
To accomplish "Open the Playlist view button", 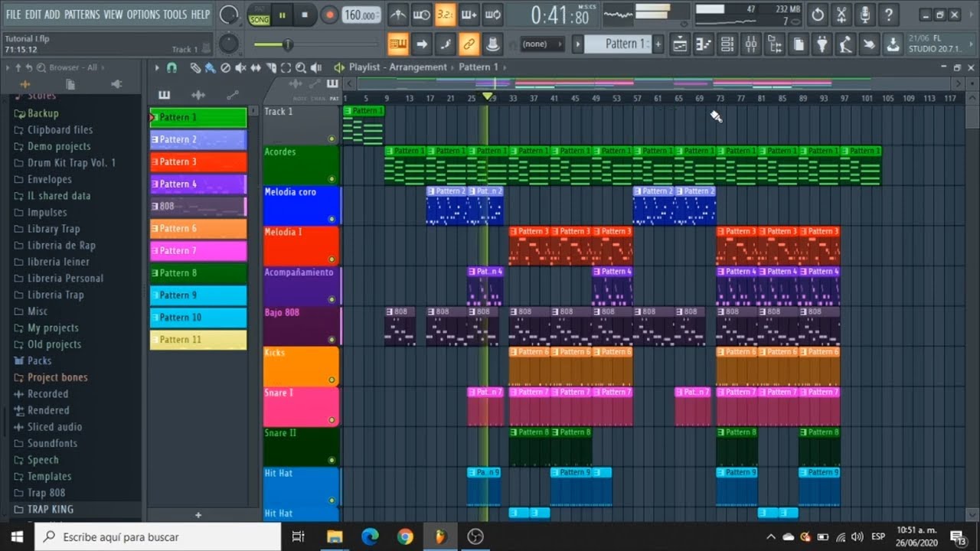I will click(680, 44).
